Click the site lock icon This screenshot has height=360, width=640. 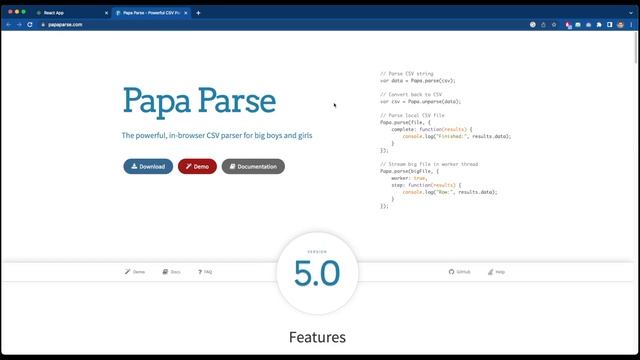[x=43, y=24]
